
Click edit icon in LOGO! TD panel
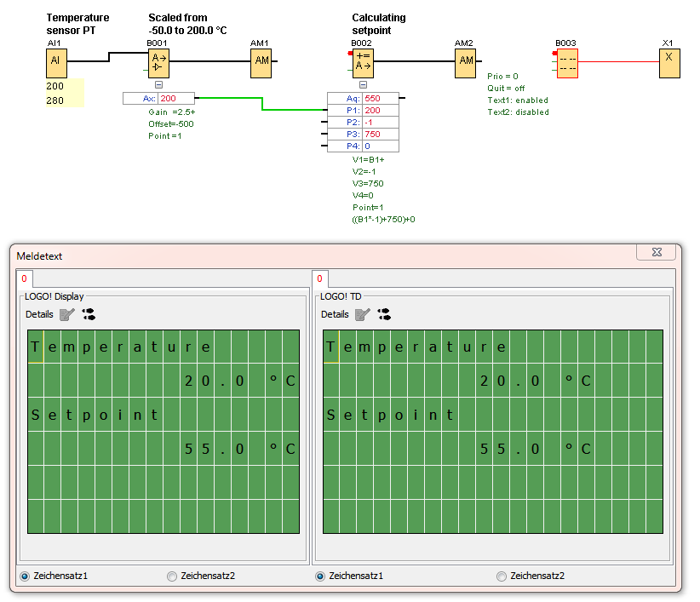pos(363,314)
